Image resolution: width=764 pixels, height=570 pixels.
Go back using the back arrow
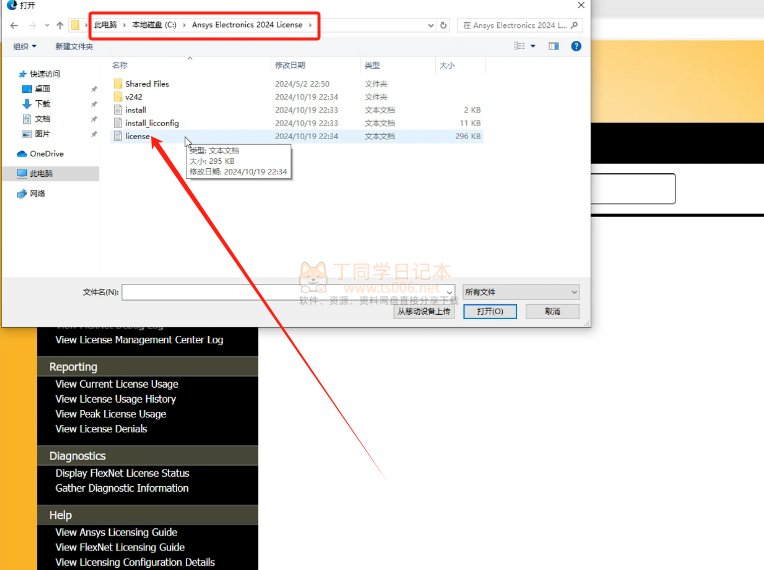tap(14, 25)
